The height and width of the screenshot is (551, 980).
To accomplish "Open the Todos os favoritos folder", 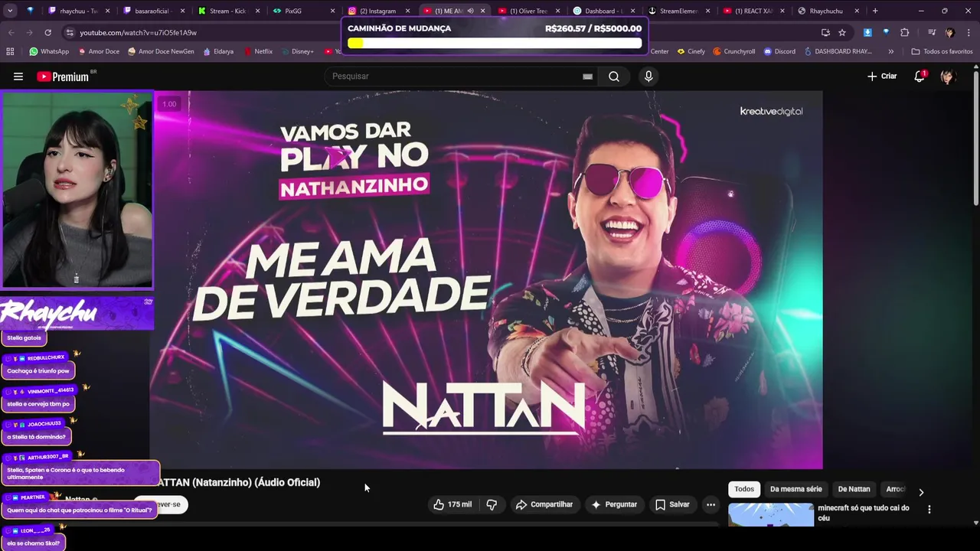I will [x=942, y=51].
